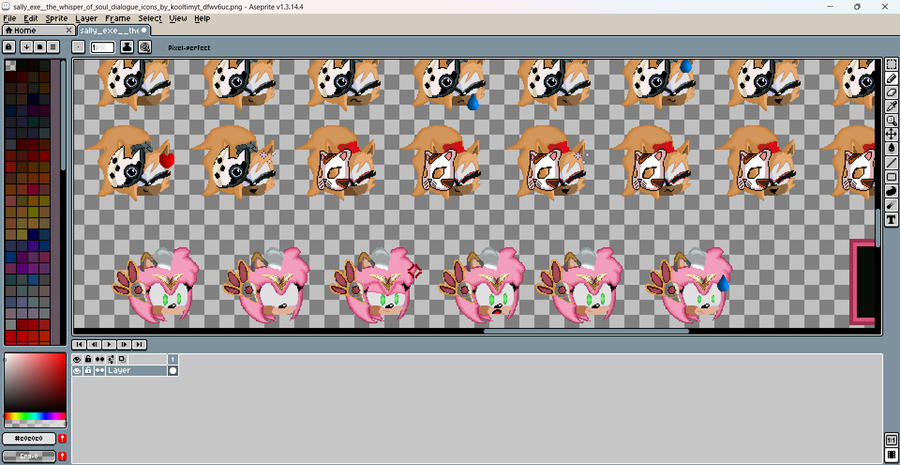900x465 pixels.
Task: Select the Rectangle shape tool
Action: click(891, 177)
